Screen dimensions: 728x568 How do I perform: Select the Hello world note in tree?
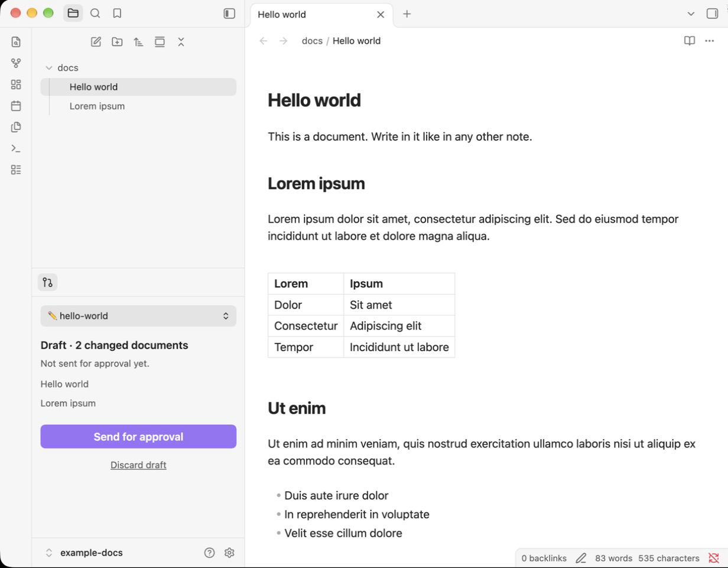coord(138,87)
